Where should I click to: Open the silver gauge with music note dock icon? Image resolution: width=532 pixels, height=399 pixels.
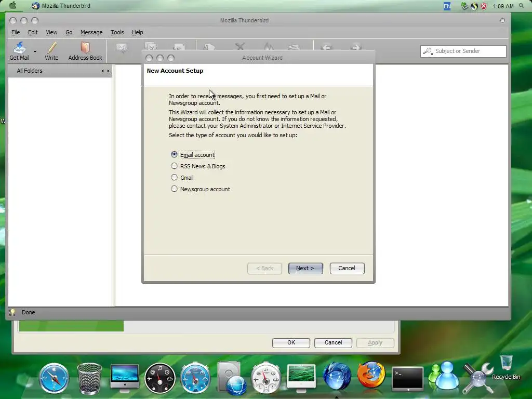[x=266, y=378]
